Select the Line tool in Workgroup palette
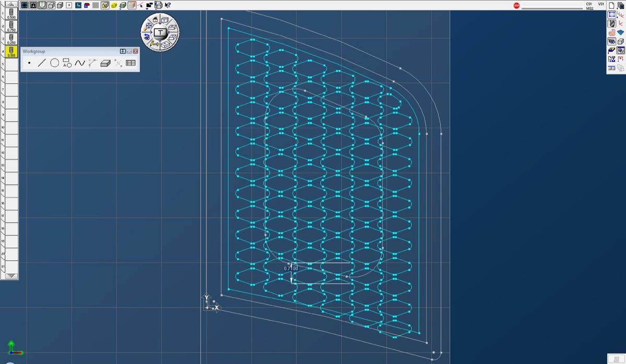 click(42, 63)
